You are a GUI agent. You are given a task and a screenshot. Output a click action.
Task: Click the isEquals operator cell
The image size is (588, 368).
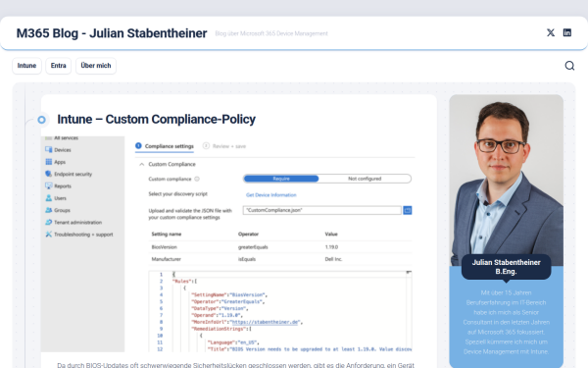pos(247,259)
